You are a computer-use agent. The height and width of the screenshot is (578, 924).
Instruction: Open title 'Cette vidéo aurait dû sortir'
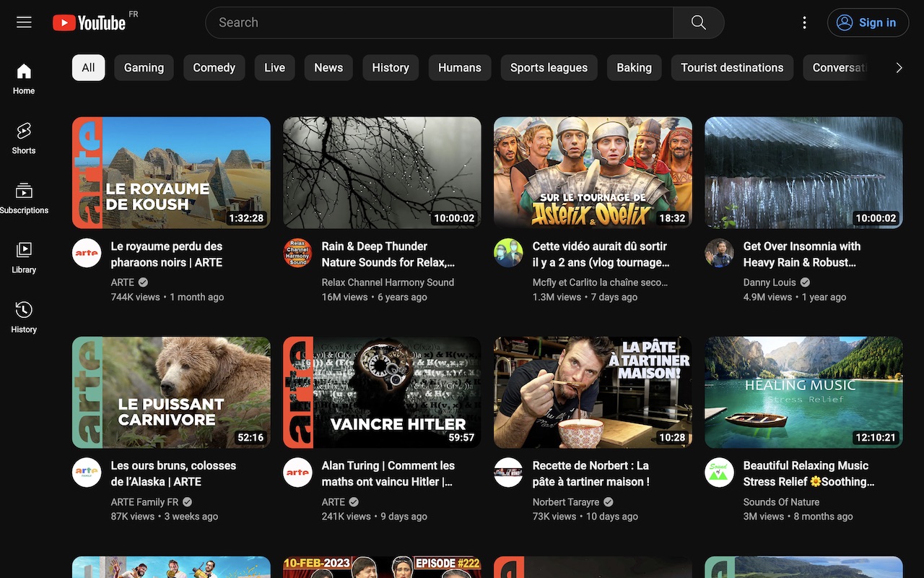tap(601, 254)
